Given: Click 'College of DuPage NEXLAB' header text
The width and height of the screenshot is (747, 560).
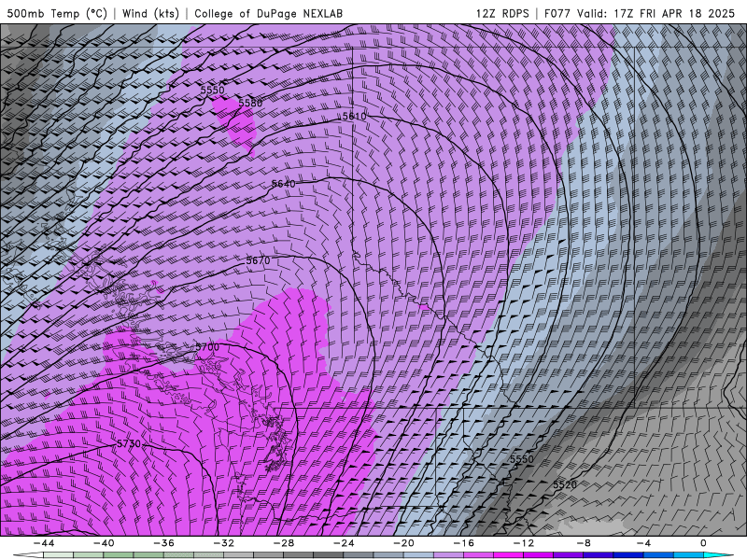Looking at the screenshot, I should point(268,13).
